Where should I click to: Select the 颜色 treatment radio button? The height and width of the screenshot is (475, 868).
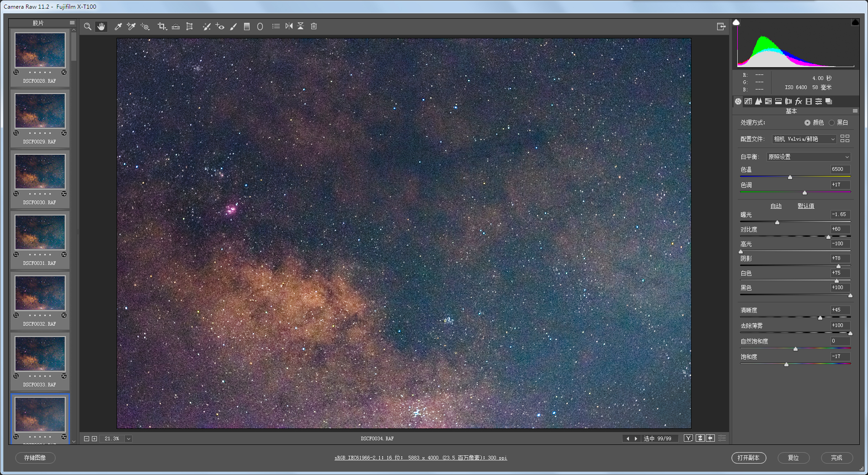pos(807,122)
